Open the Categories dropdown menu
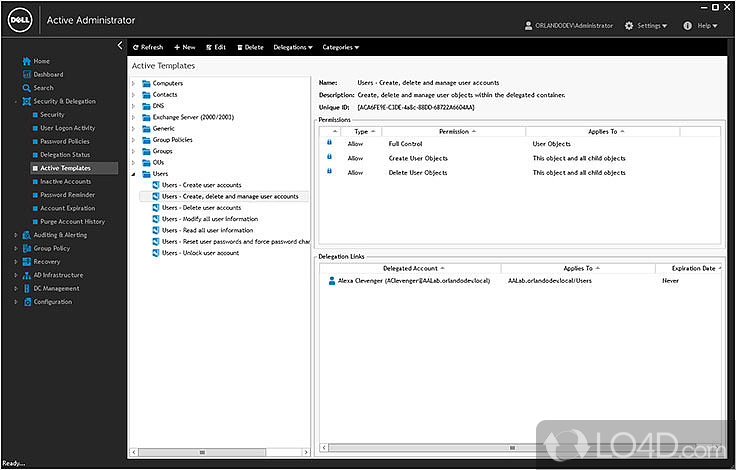The width and height of the screenshot is (736, 470). pos(340,47)
